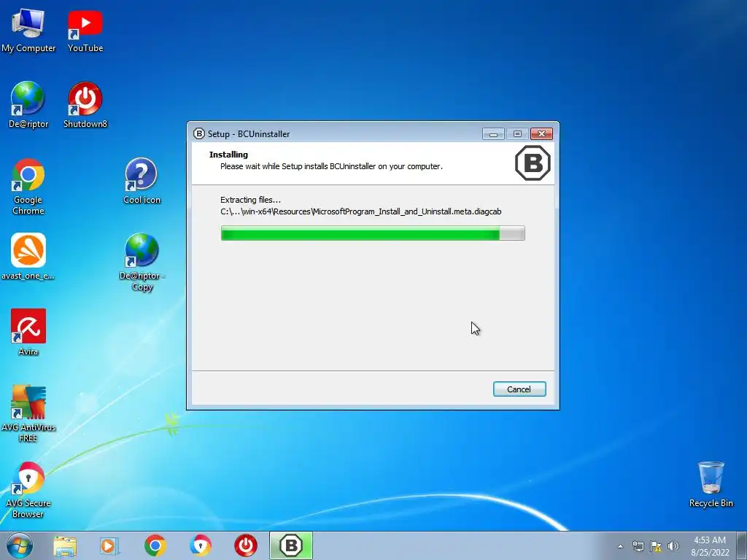This screenshot has height=560, width=747.
Task: Select the Avira desktop icon
Action: point(28,332)
